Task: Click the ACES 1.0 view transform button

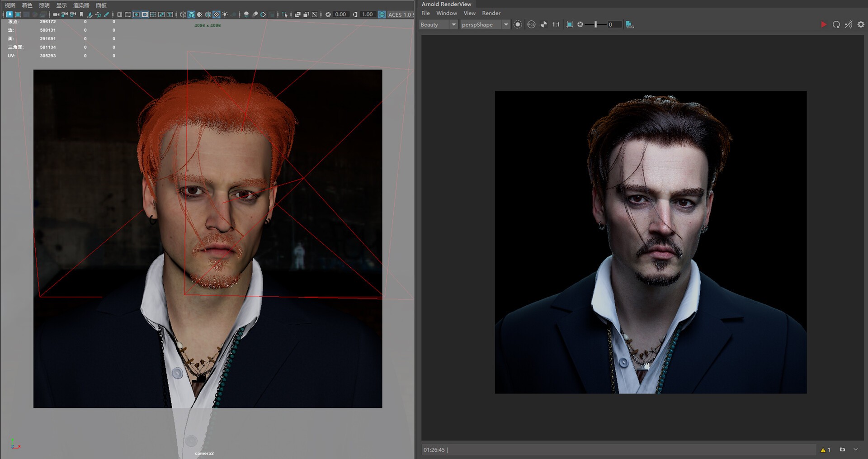Action: coord(399,14)
